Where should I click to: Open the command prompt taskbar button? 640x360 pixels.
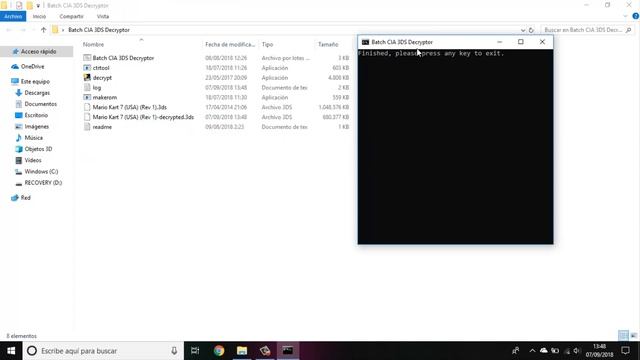(x=288, y=351)
